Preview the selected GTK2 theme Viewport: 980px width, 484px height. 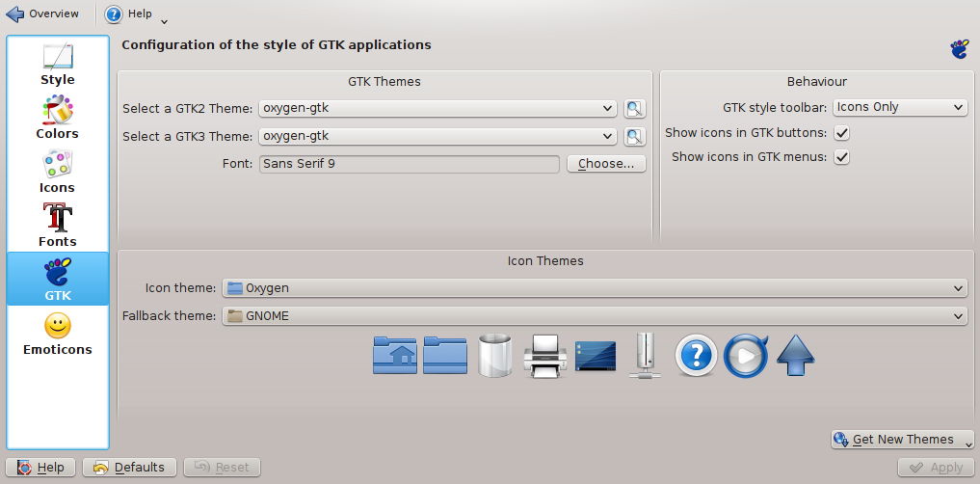click(x=634, y=109)
